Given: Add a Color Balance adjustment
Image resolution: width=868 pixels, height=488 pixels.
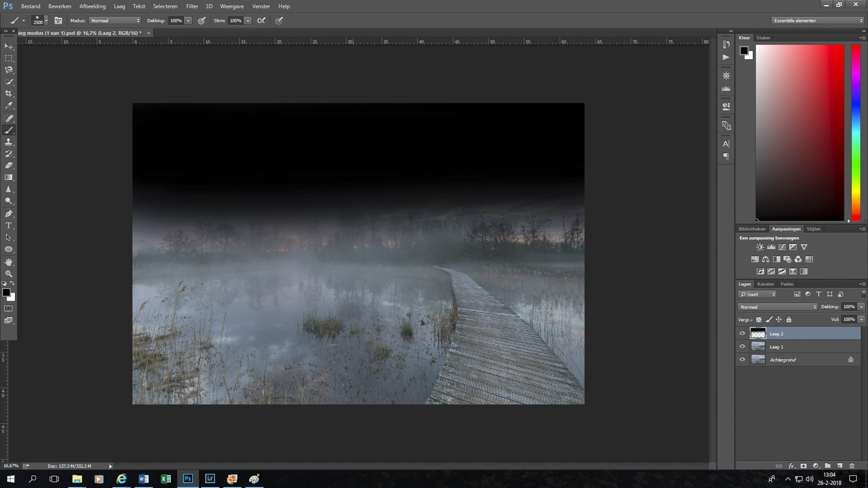Looking at the screenshot, I should point(766,259).
